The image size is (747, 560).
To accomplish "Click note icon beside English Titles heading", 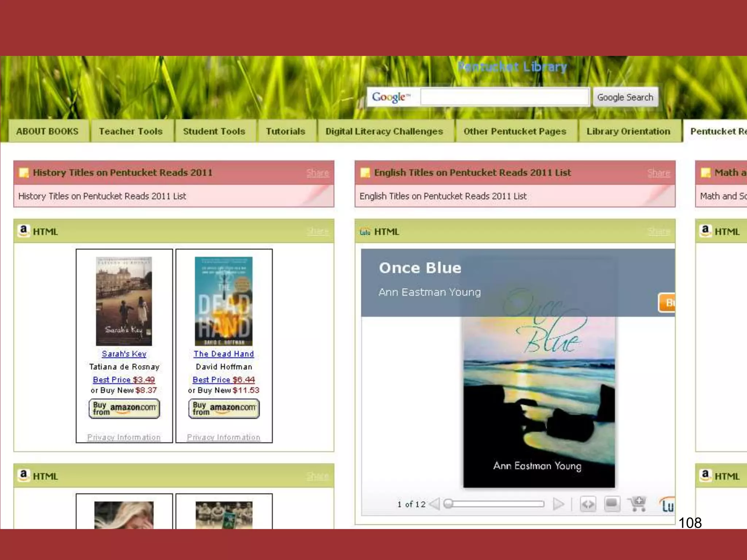I will pos(365,172).
